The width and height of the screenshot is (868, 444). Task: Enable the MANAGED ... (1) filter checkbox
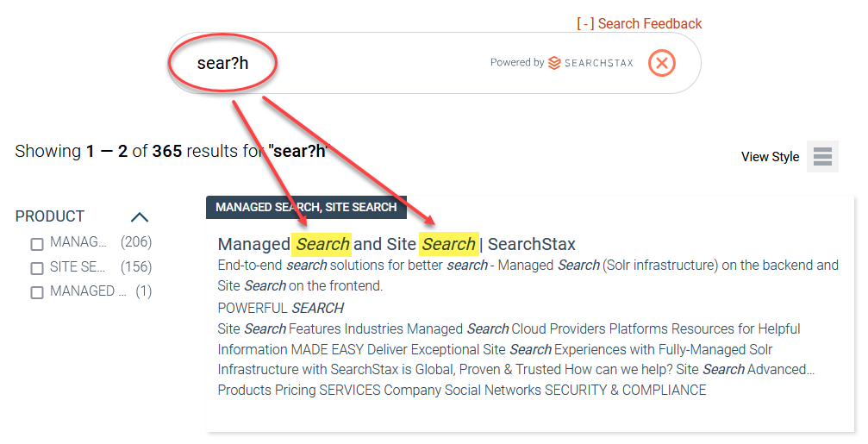(x=37, y=292)
